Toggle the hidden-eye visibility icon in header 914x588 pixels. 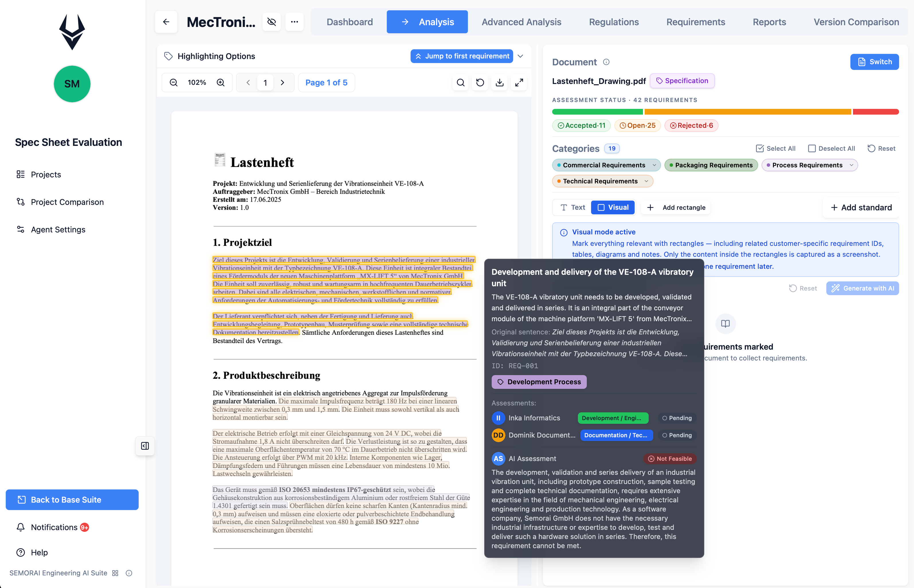pos(271,22)
